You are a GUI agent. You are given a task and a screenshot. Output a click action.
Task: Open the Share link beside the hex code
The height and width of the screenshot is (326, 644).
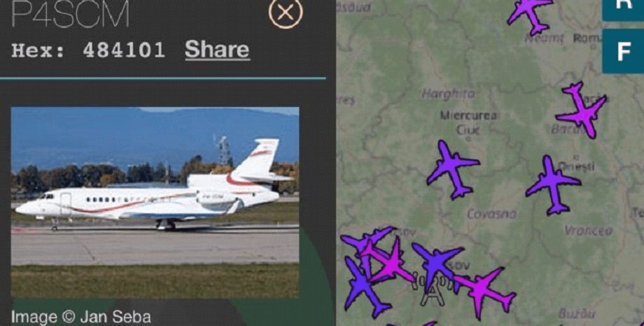coord(217,50)
